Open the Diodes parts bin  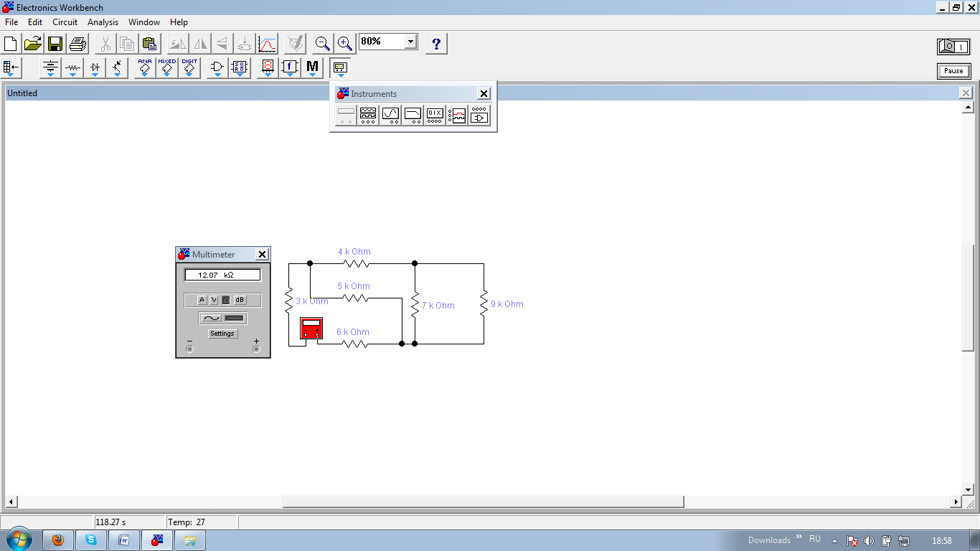[x=95, y=69]
